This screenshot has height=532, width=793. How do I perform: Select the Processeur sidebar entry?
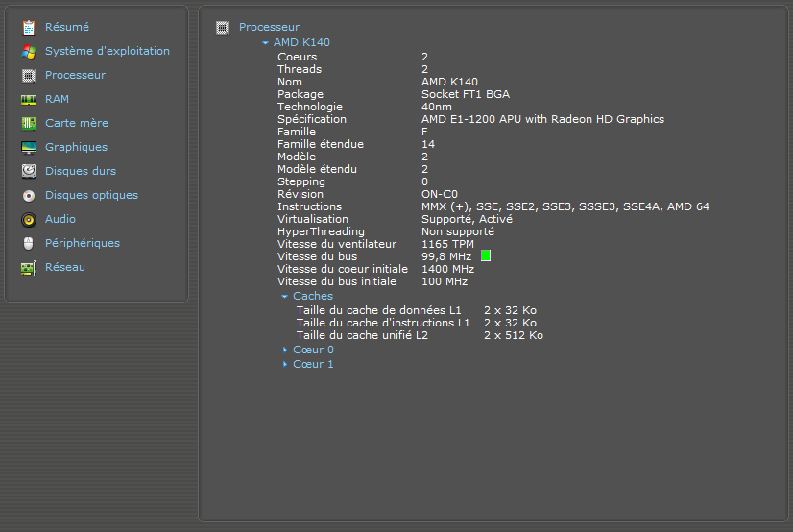coord(75,75)
